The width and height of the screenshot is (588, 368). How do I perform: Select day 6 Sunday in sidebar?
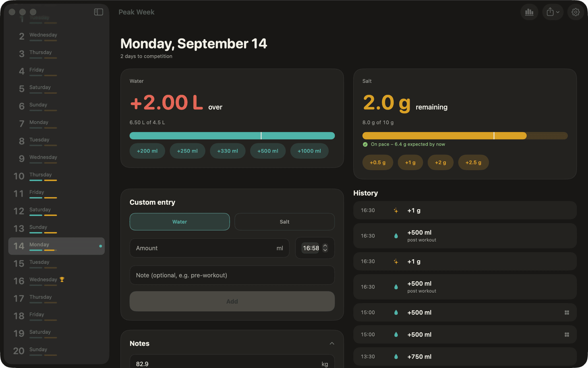pyautogui.click(x=57, y=106)
